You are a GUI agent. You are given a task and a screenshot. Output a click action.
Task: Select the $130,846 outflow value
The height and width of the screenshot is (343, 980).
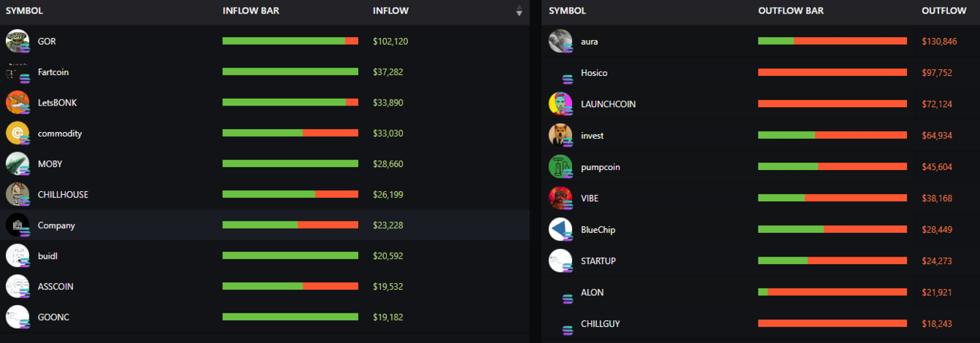click(940, 41)
